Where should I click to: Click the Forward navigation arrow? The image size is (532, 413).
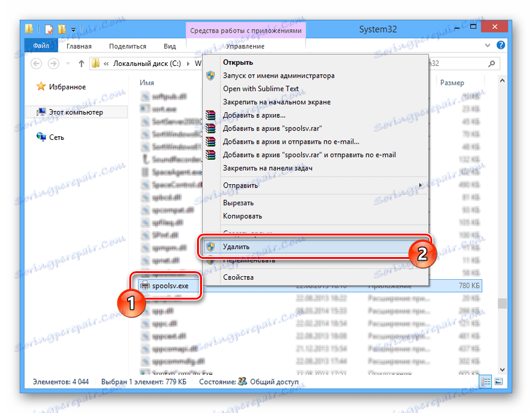pos(54,63)
